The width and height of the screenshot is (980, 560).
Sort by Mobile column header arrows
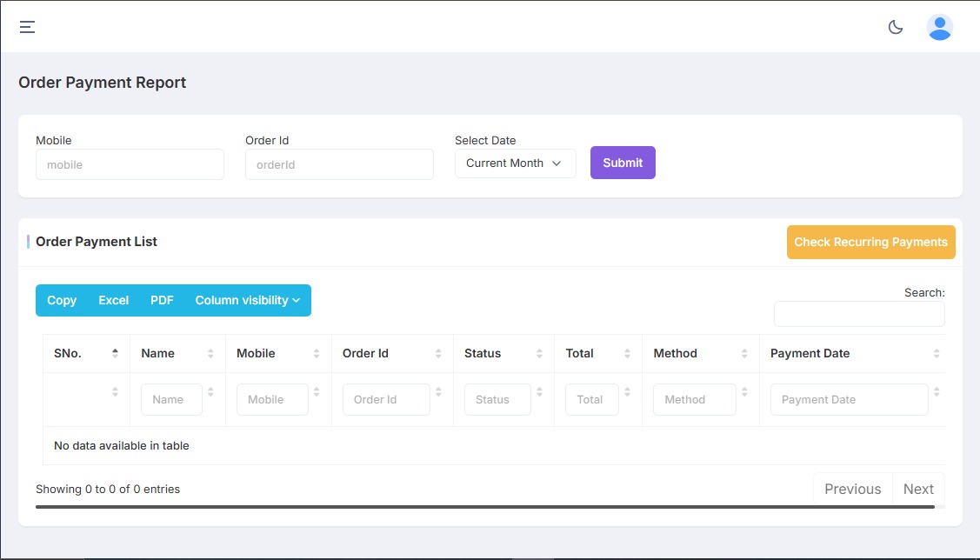pos(317,353)
